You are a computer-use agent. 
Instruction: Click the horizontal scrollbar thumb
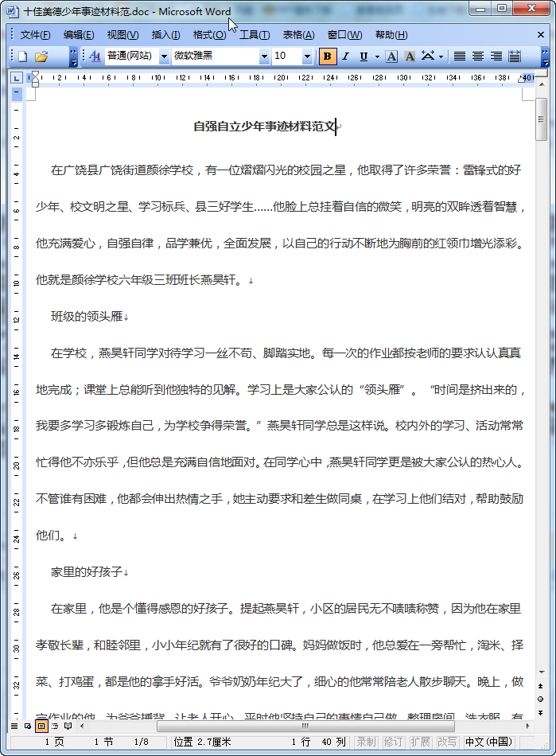click(x=305, y=726)
